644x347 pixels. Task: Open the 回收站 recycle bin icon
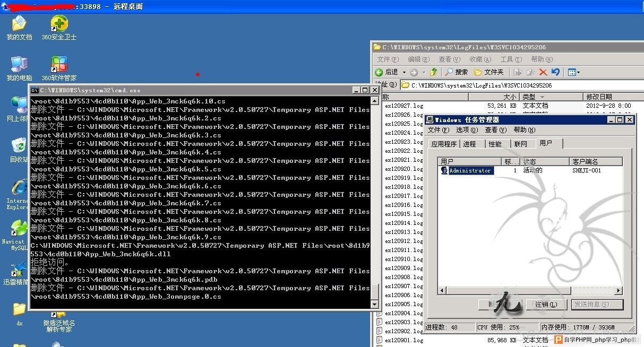19,150
